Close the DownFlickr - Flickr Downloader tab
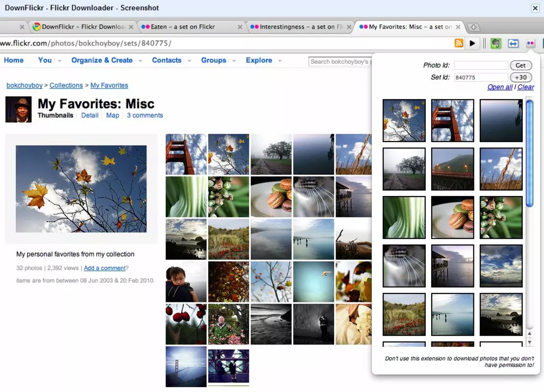The height and width of the screenshot is (392, 544). (131, 26)
